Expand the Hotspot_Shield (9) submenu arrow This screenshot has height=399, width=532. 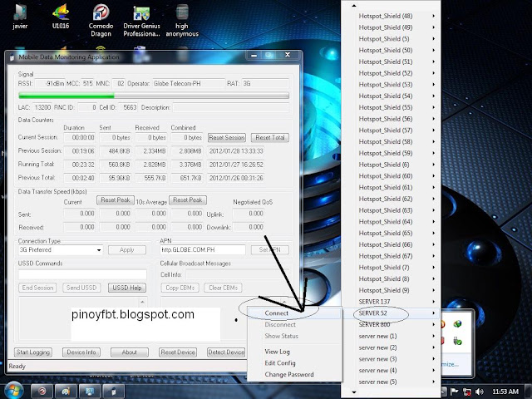[434, 290]
